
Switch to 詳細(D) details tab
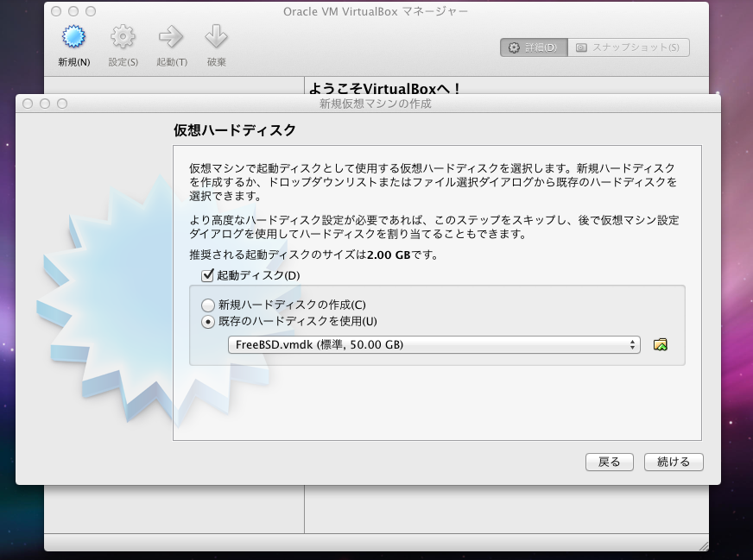click(x=534, y=47)
